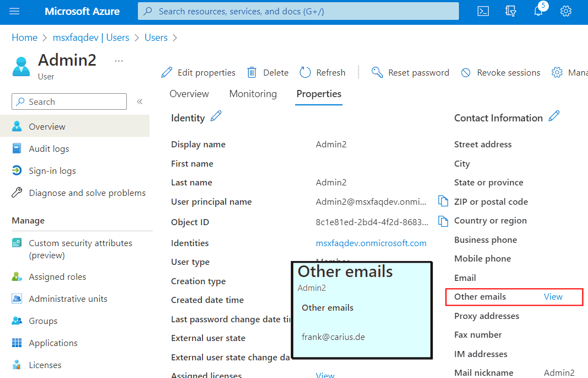588x378 pixels.
Task: Copy the Object ID value
Action: click(x=443, y=221)
